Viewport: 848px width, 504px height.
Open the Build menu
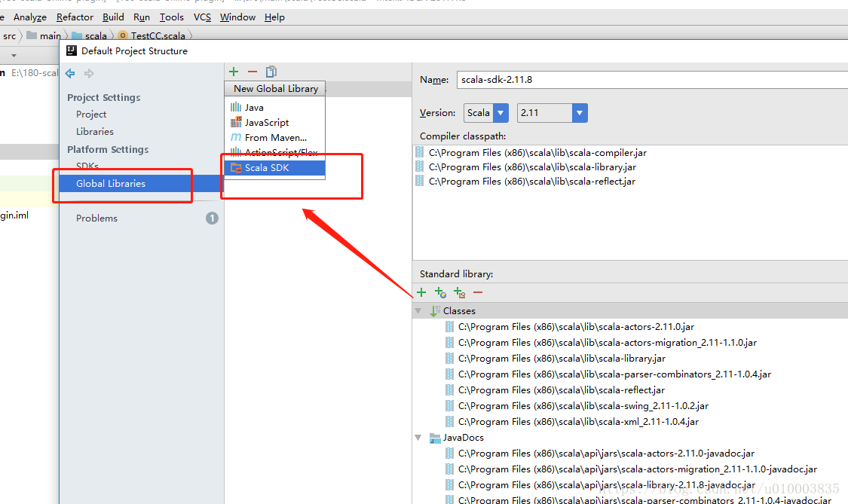pos(113,17)
